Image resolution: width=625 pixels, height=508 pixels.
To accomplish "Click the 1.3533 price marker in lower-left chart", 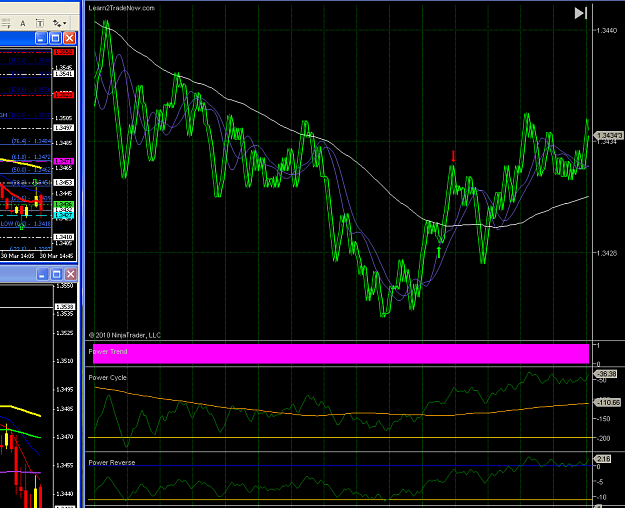I will 65,306.
